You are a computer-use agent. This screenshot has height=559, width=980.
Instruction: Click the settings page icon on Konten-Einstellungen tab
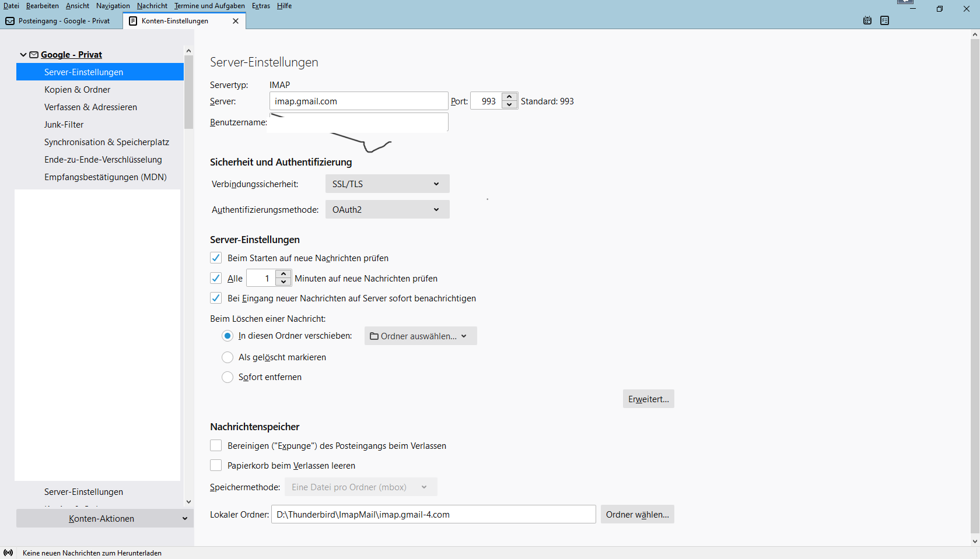pyautogui.click(x=133, y=21)
